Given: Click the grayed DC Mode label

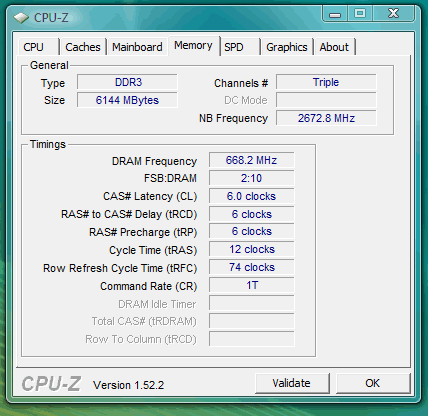Looking at the screenshot, I should pyautogui.click(x=246, y=100).
